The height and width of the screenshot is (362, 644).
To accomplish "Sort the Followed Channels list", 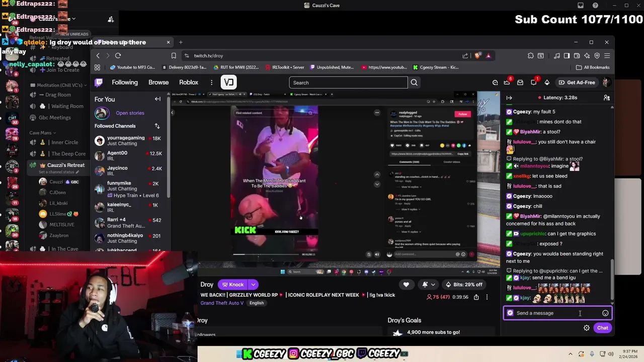I will point(157,126).
